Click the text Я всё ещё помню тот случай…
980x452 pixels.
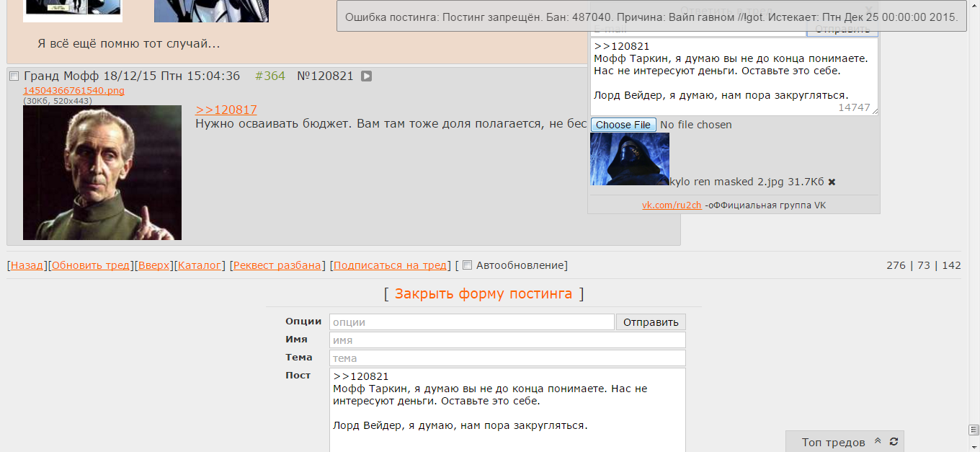[128, 44]
